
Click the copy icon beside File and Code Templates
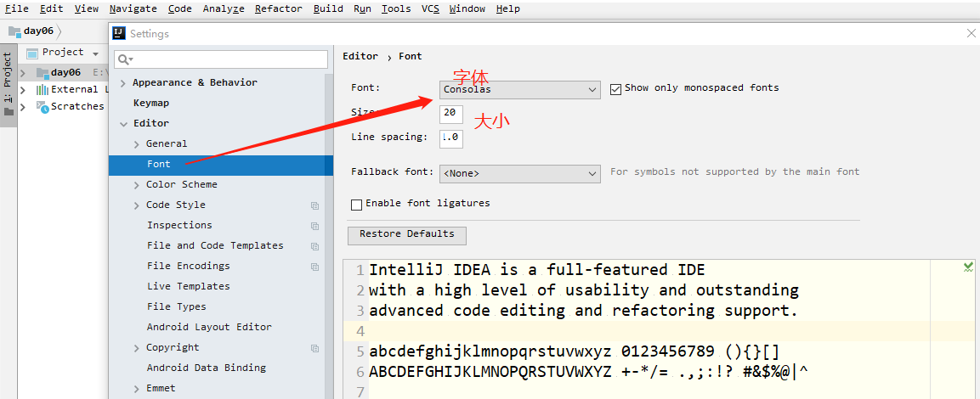click(315, 247)
